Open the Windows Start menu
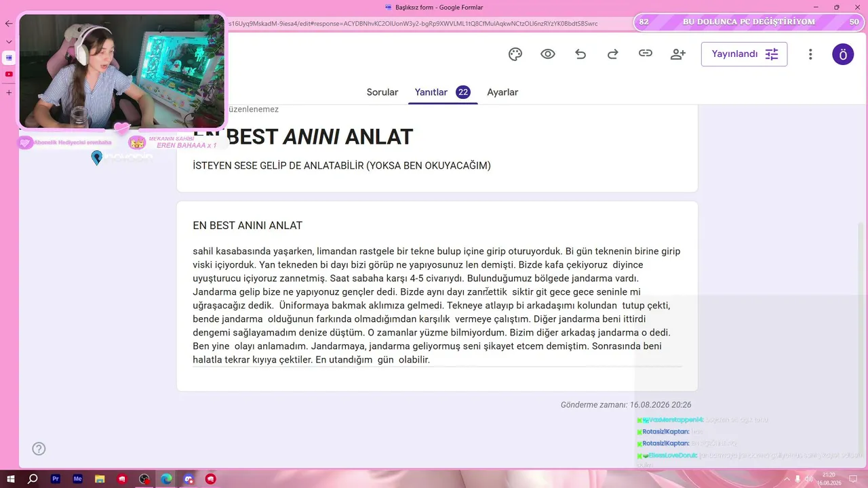The height and width of the screenshot is (488, 868). (11, 479)
